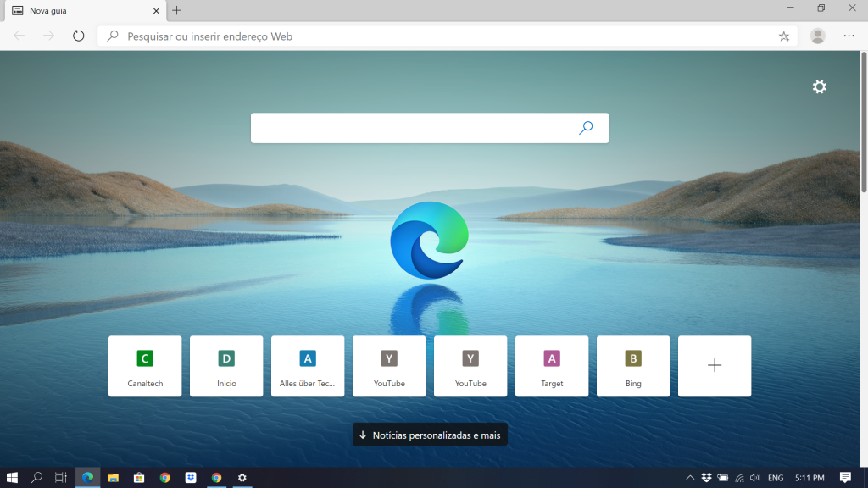Click the magnifier in the page search box
868x488 pixels.
coord(586,128)
